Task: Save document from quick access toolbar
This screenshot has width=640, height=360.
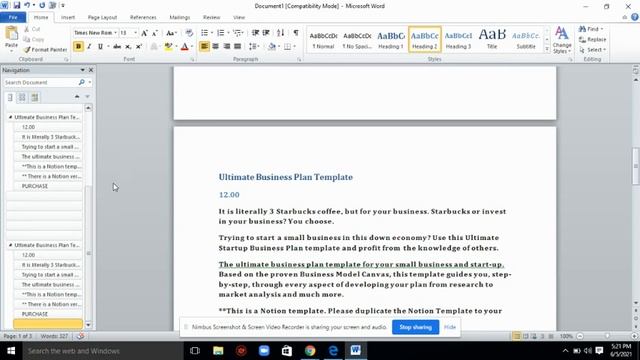Action: click(17, 5)
